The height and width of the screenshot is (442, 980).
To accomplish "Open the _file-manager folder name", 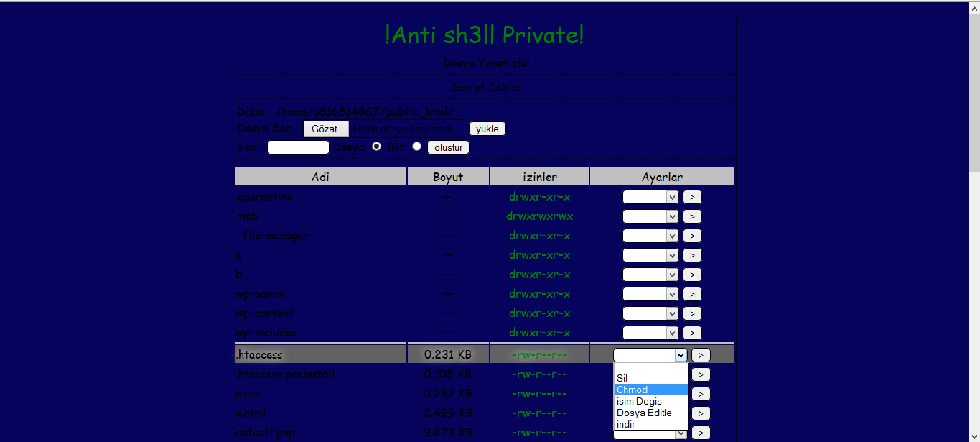I will coord(272,236).
